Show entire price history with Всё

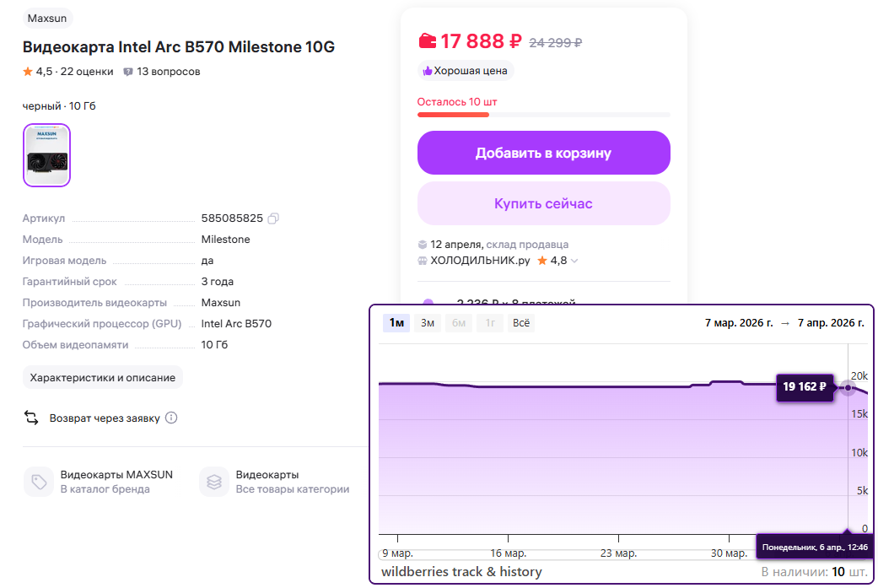pyautogui.click(x=521, y=323)
